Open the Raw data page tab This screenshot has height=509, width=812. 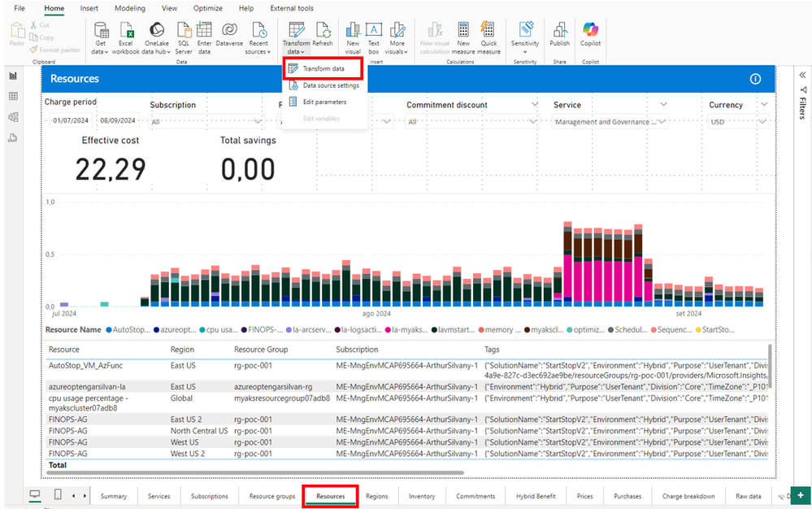pos(749,496)
